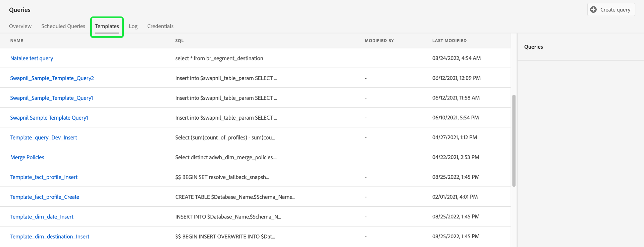Click Template_dim_destination_Insert link
The width and height of the screenshot is (644, 247).
coord(50,237)
